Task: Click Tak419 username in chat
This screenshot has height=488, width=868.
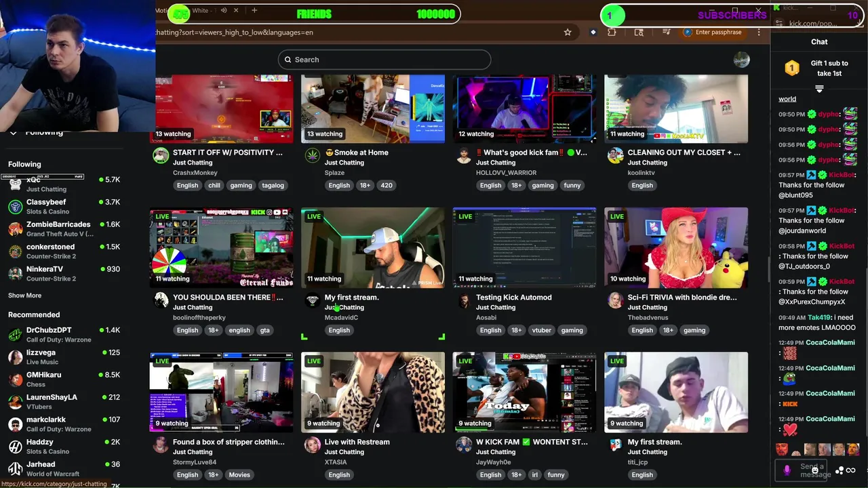Action: coord(818,317)
